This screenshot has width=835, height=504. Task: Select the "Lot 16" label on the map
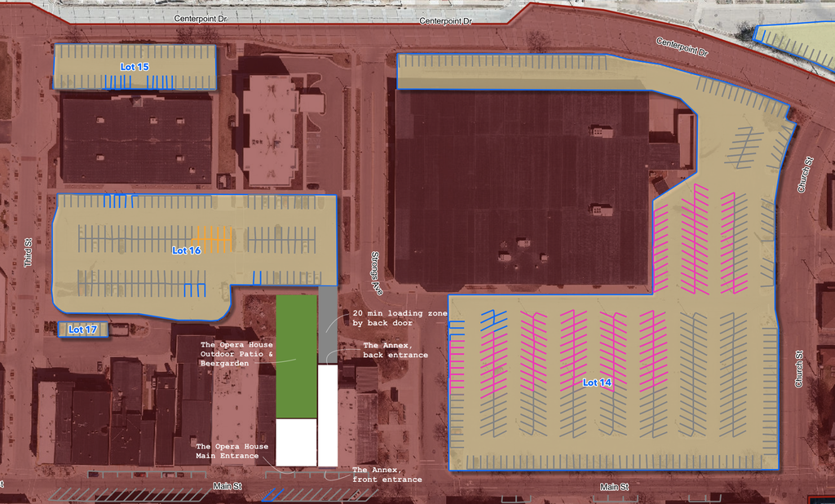187,250
